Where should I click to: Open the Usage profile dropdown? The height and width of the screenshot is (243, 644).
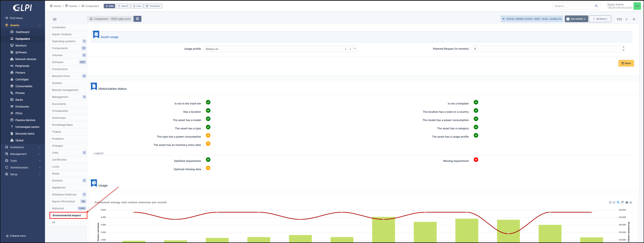click(x=275, y=49)
